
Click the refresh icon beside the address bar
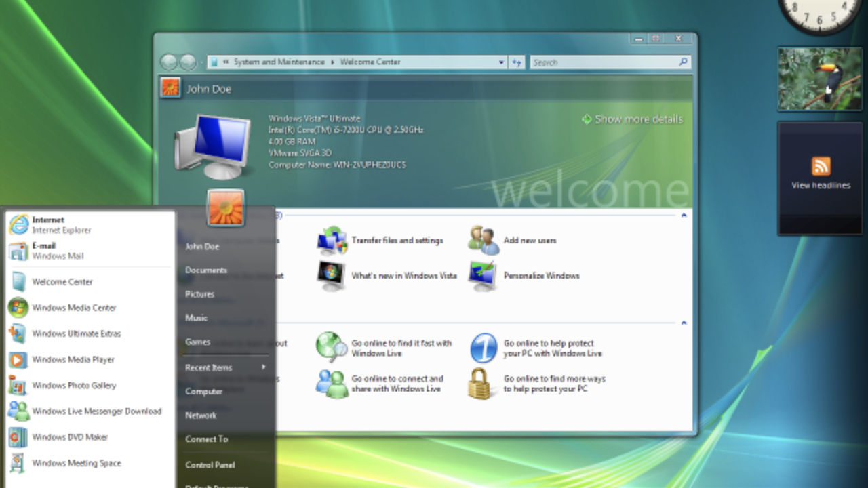click(517, 62)
